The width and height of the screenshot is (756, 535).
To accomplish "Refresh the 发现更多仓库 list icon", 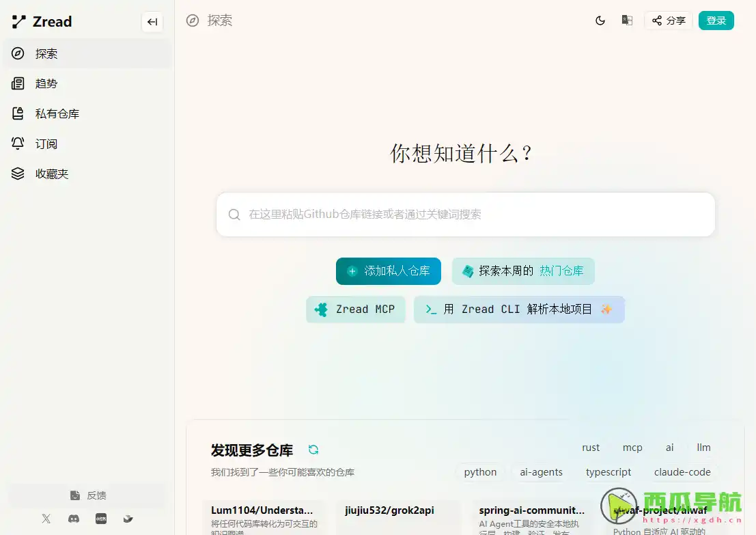I will point(313,450).
